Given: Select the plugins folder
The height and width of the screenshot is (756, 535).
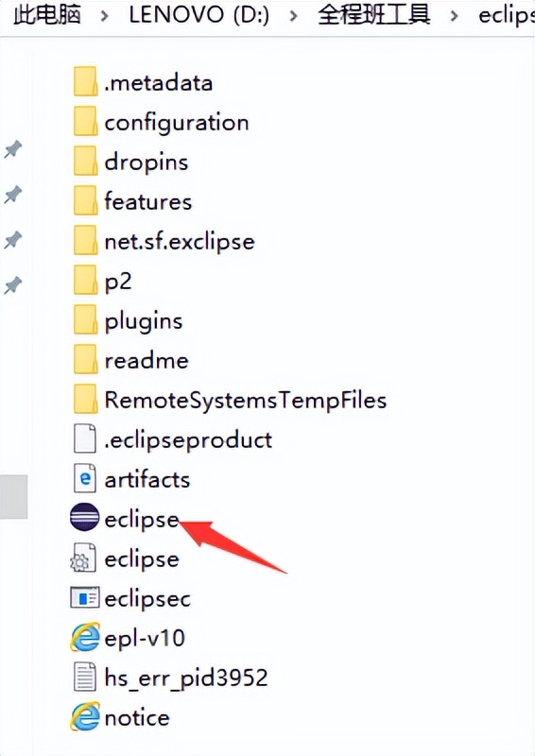Looking at the screenshot, I should coord(129,320).
